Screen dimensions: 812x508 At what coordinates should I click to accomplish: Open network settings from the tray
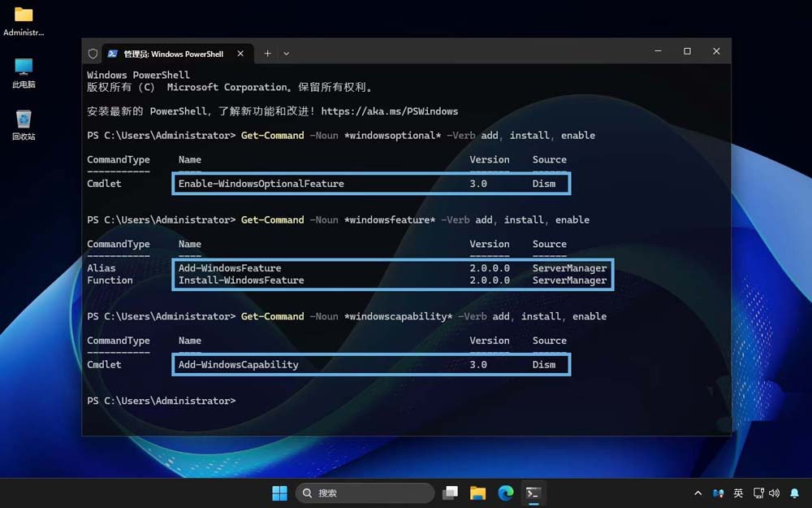758,493
